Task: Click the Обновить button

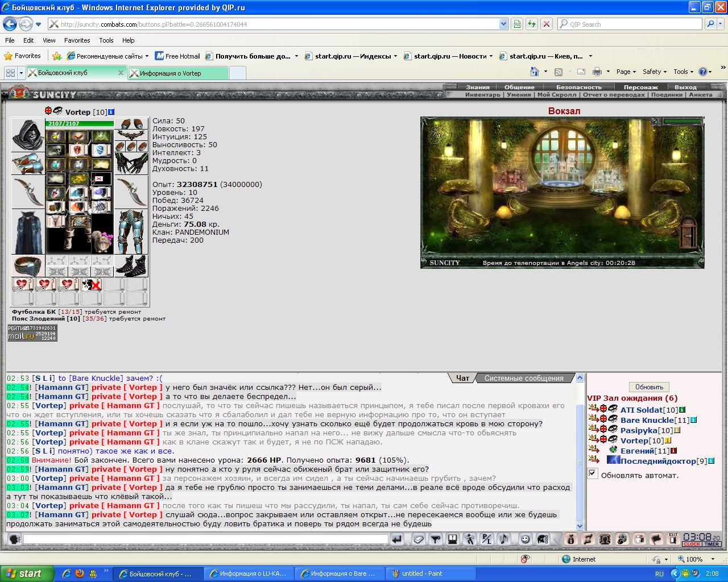Action: 649,387
